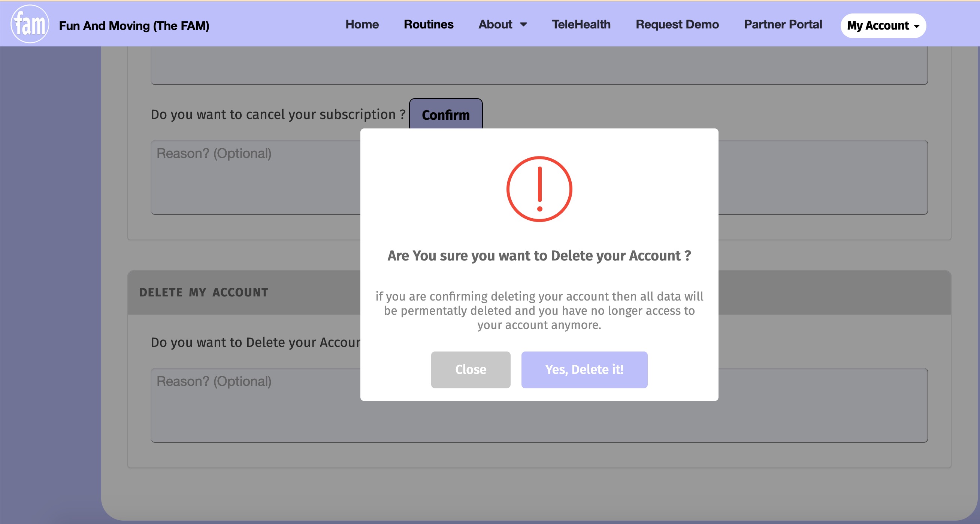
Task: Click Confirm to cancel subscription
Action: tap(445, 115)
